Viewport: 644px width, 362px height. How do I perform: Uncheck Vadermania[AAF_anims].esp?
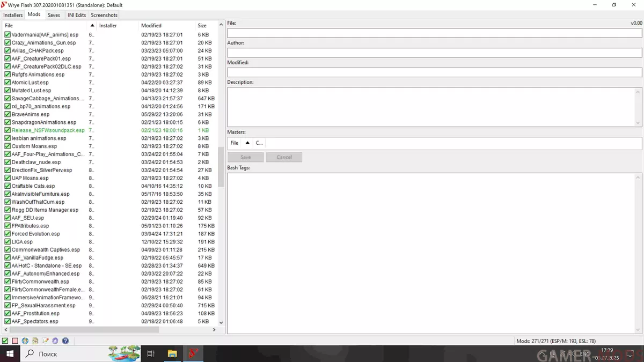(x=8, y=35)
